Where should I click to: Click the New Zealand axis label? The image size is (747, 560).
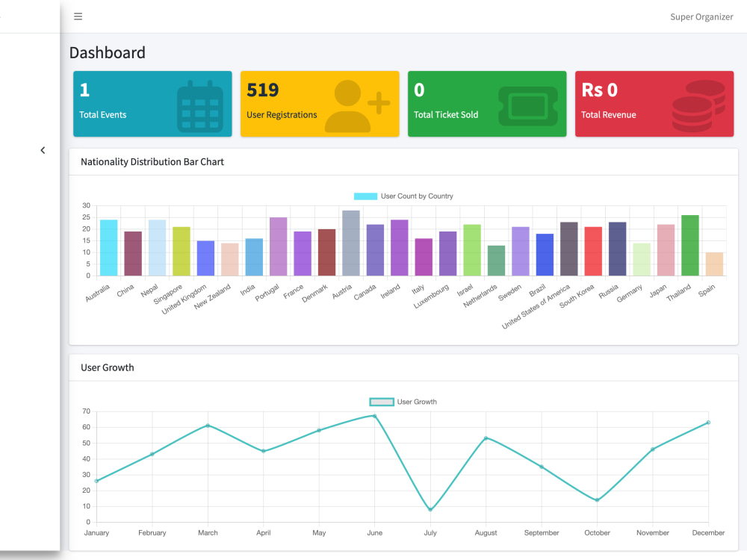click(212, 296)
